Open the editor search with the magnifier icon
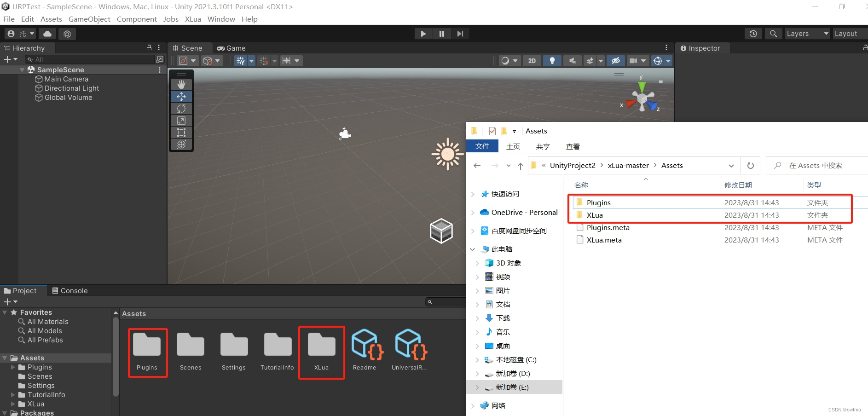The image size is (868, 416). tap(773, 34)
